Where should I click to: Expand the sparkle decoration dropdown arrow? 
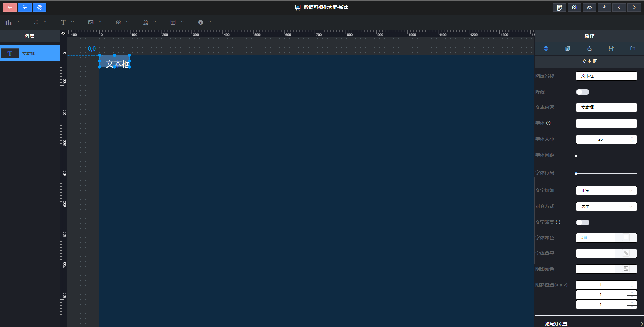click(x=45, y=22)
